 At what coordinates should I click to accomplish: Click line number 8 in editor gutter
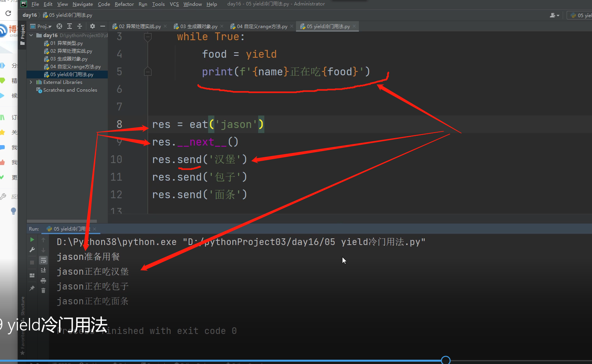coord(119,124)
